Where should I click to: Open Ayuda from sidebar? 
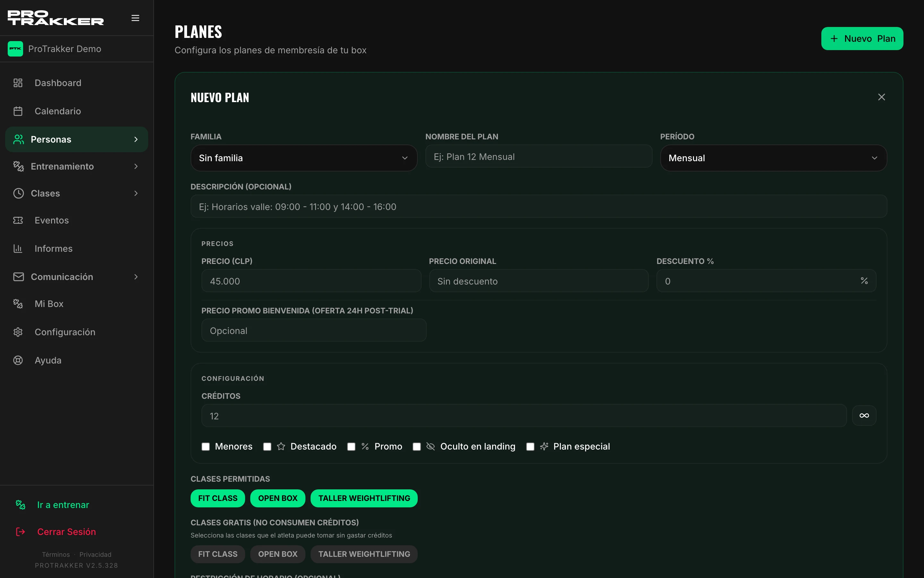pos(76,361)
